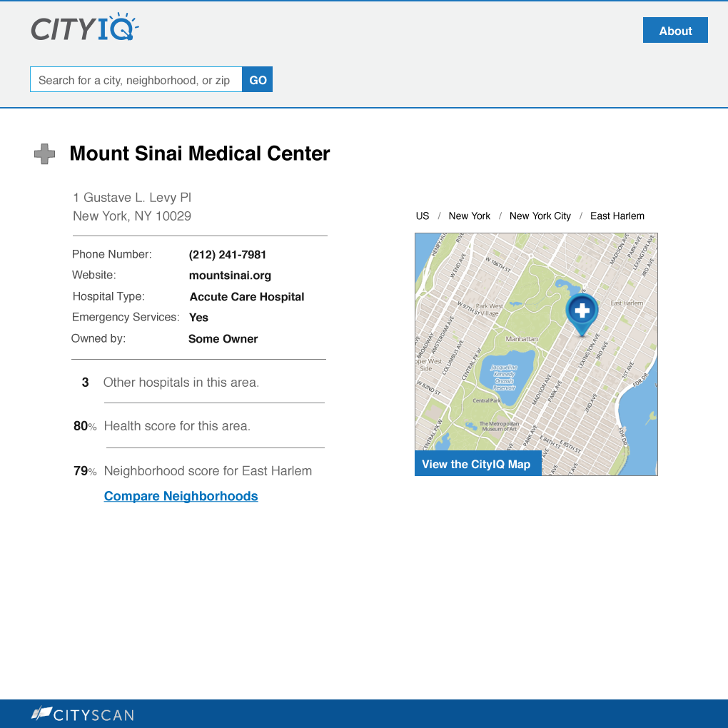Click the Mount Sinai Medical Center heading
This screenshot has height=728, width=728.
(x=200, y=153)
